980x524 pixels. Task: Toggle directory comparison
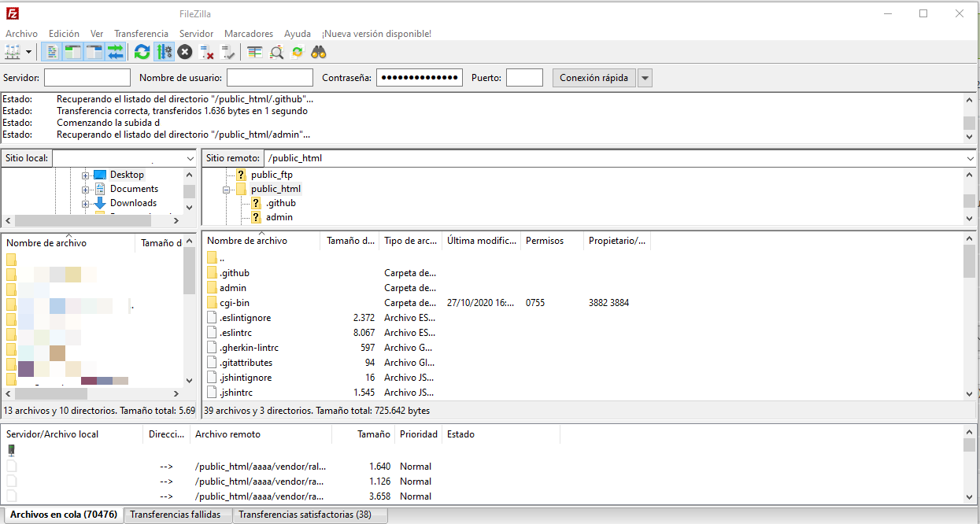[x=276, y=52]
